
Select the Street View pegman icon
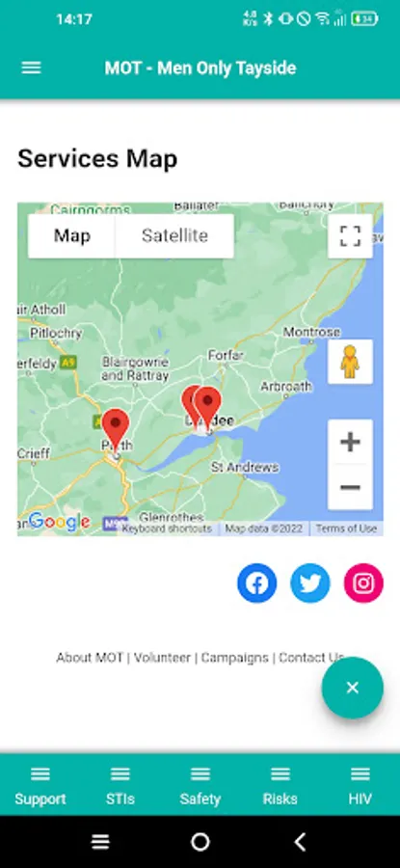click(350, 362)
